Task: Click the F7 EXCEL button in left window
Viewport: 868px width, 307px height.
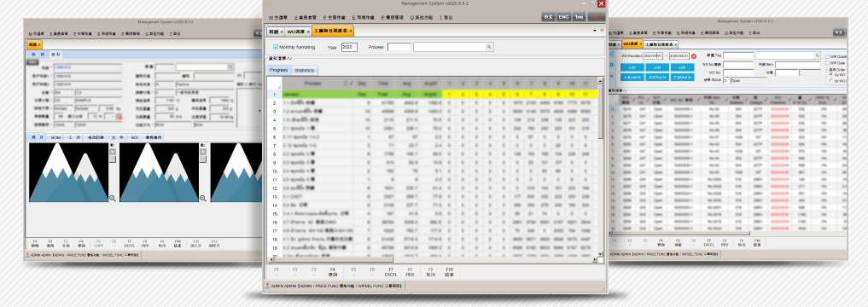Action: click(x=130, y=243)
